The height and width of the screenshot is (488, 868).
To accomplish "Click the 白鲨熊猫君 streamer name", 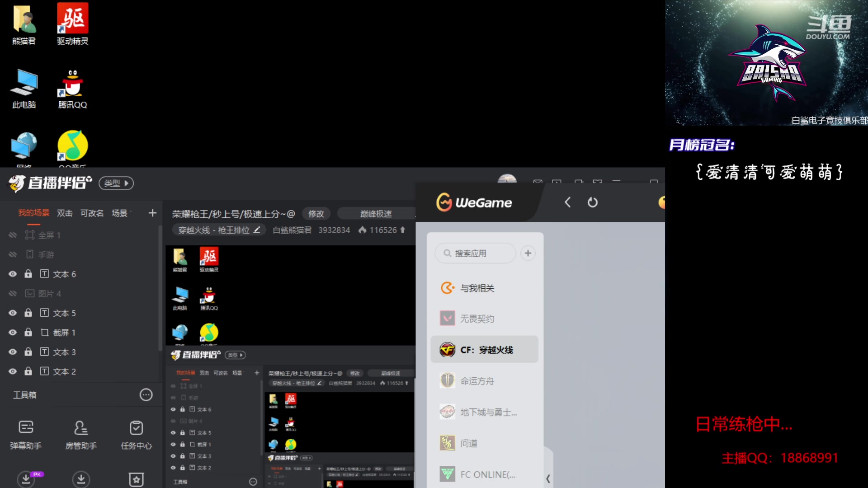I will pos(292,230).
